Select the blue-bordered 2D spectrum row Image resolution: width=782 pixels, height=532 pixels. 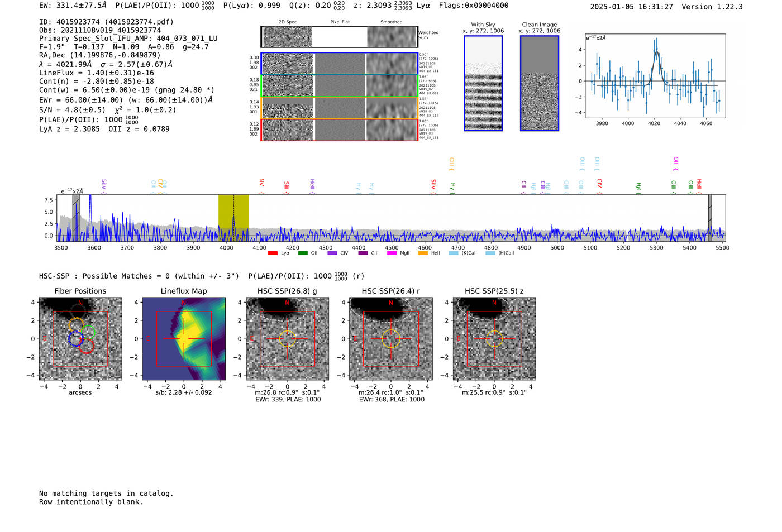339,64
